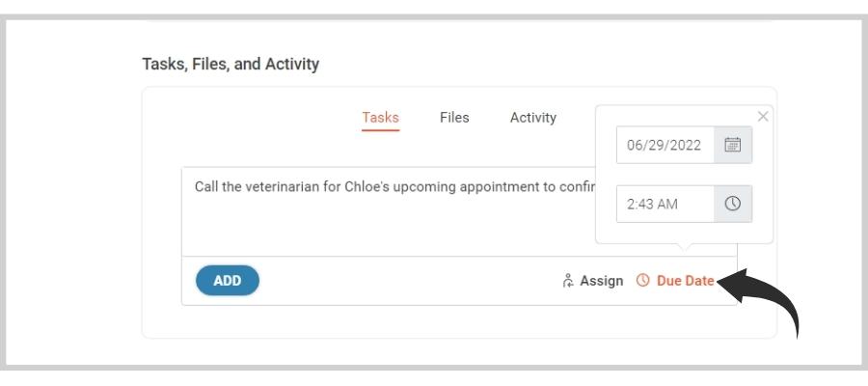868x386 pixels.
Task: Open the clock time picker icon
Action: 732,204
